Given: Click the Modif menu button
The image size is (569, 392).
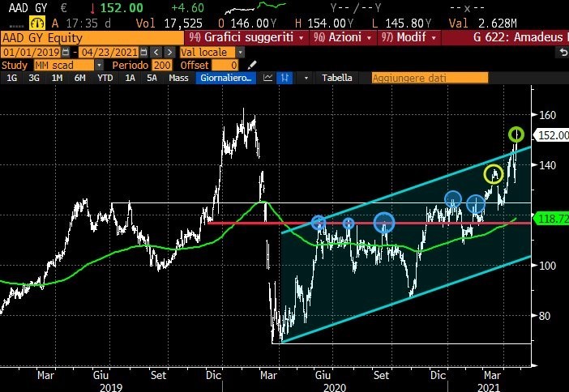Looking at the screenshot, I should pos(409,37).
